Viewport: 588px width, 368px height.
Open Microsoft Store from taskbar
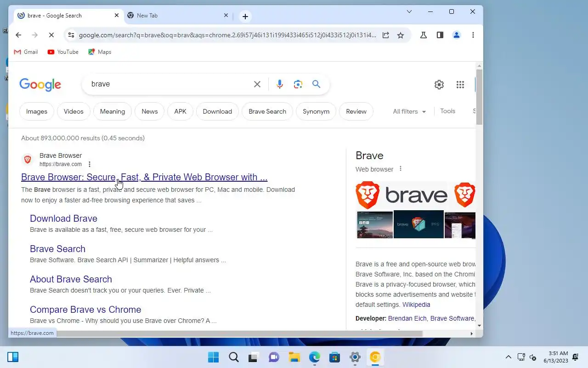click(x=335, y=357)
